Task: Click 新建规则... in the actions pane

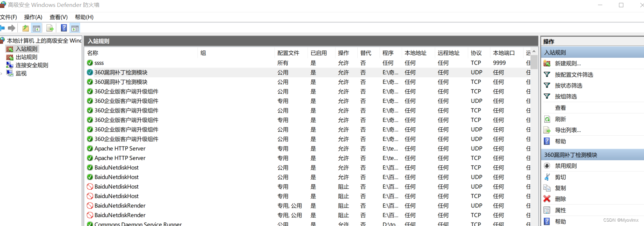Action: 568,63
